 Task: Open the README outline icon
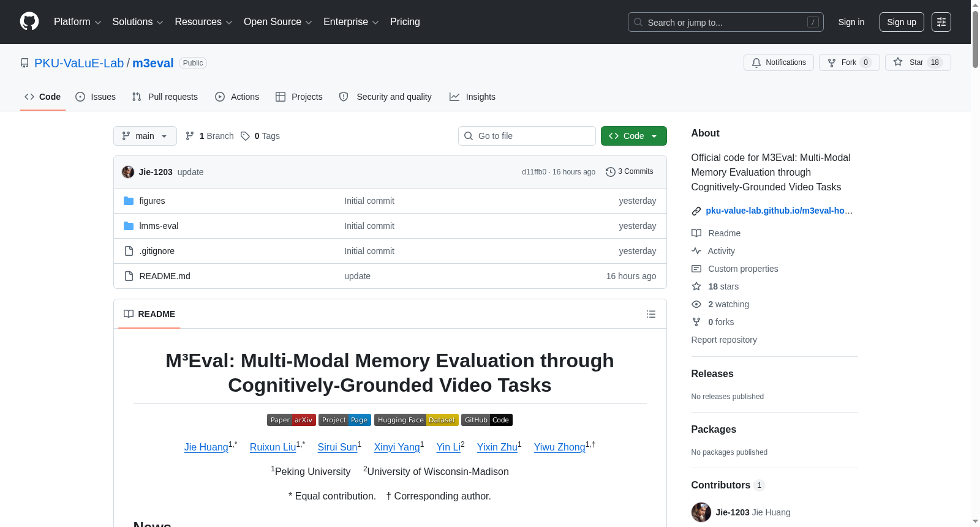651,314
